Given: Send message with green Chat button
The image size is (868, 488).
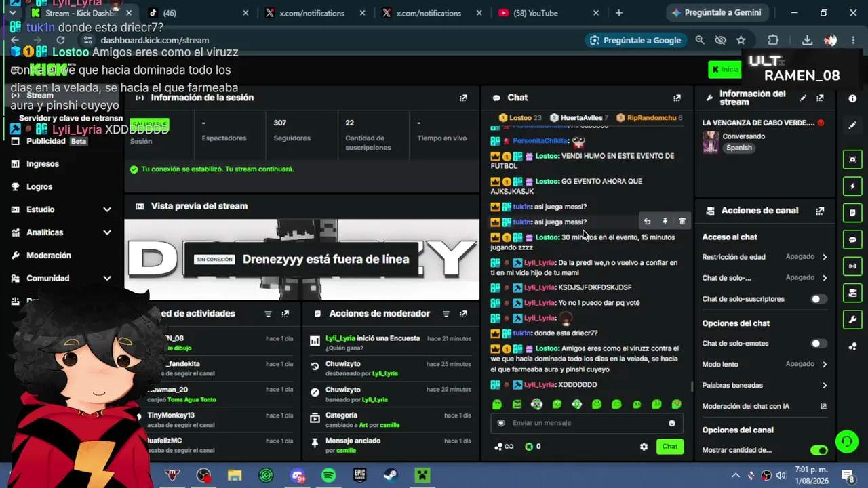Looking at the screenshot, I should point(669,446).
